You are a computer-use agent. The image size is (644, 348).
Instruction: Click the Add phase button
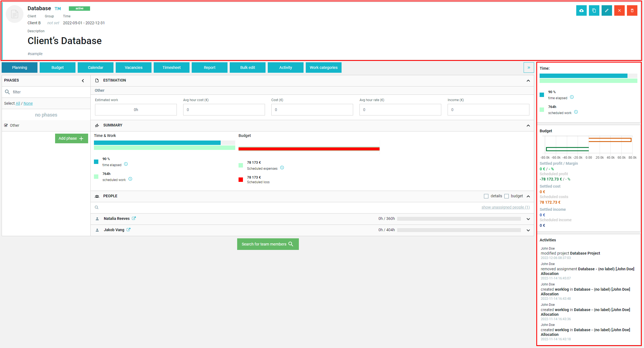72,138
